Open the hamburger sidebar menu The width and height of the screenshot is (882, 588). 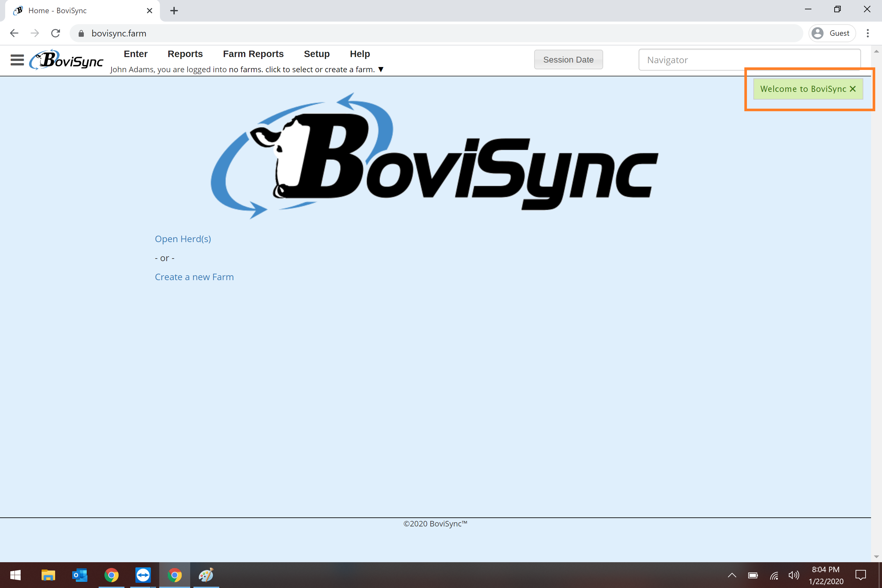(17, 60)
